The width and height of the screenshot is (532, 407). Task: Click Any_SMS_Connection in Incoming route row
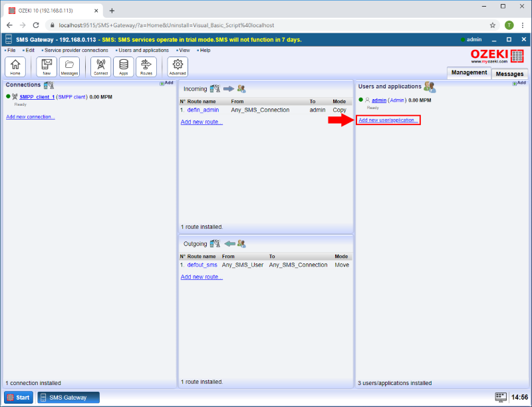click(x=260, y=110)
